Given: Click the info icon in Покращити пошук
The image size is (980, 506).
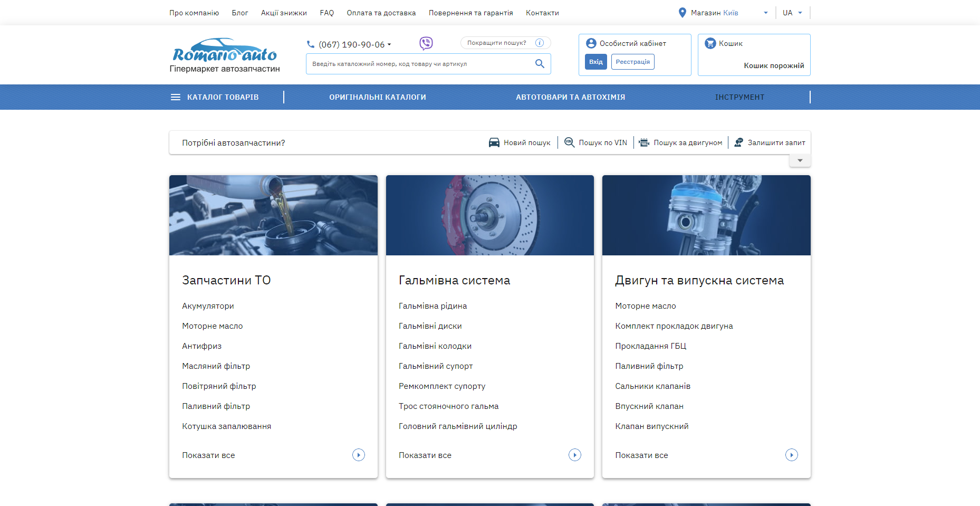Looking at the screenshot, I should pyautogui.click(x=540, y=43).
